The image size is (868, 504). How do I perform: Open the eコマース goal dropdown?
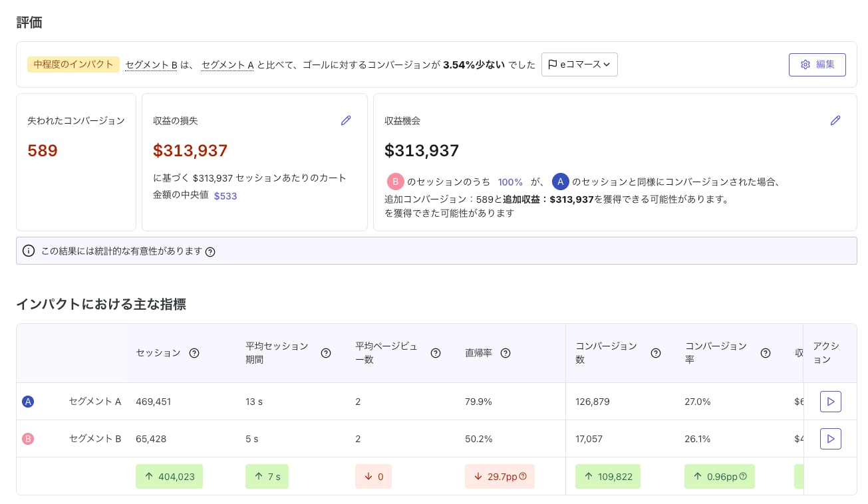pos(579,64)
